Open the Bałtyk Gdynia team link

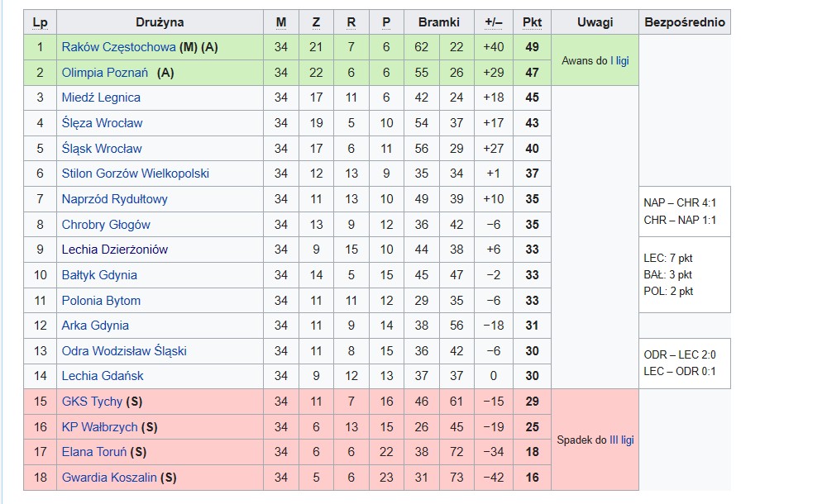point(99,275)
